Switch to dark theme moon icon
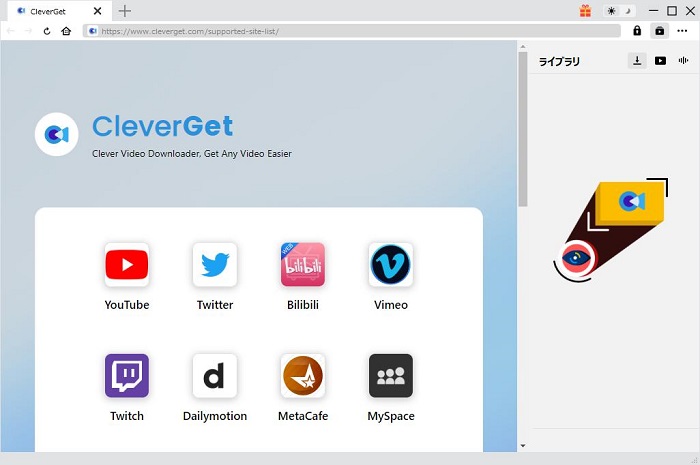Screen dimensions: 700x465 click(x=628, y=11)
